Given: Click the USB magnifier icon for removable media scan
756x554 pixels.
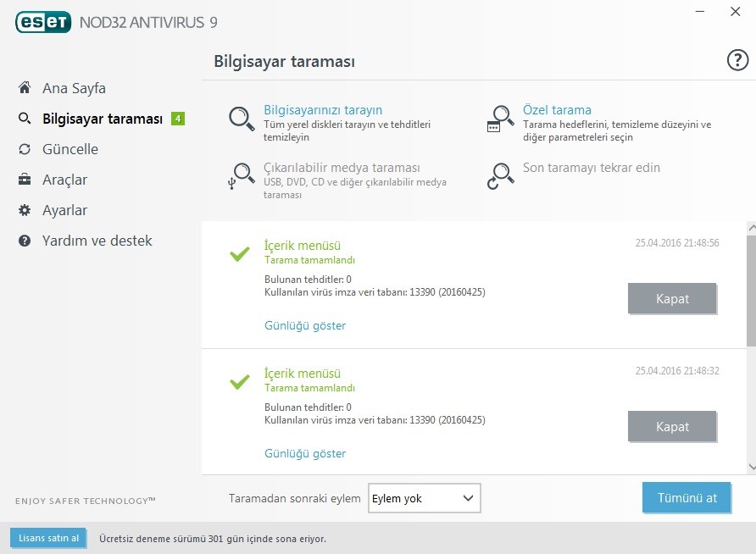Looking at the screenshot, I should [x=241, y=176].
